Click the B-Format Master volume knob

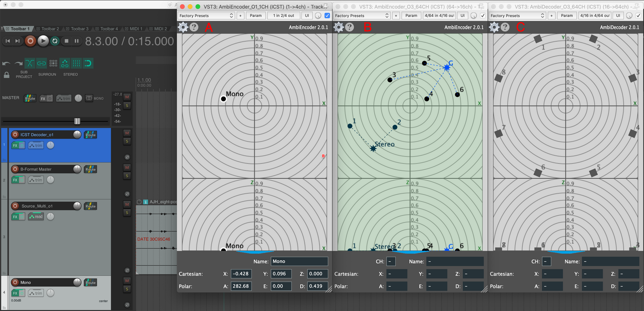(x=77, y=169)
